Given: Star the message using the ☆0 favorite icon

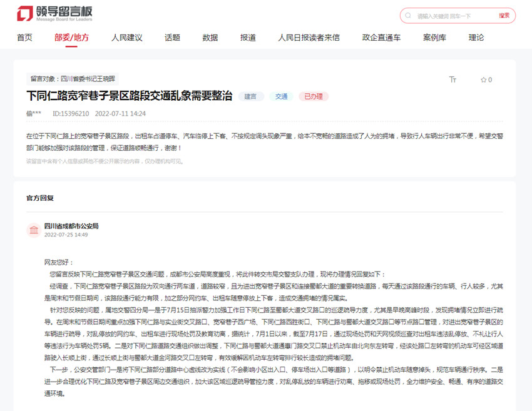Looking at the screenshot, I should (x=483, y=79).
